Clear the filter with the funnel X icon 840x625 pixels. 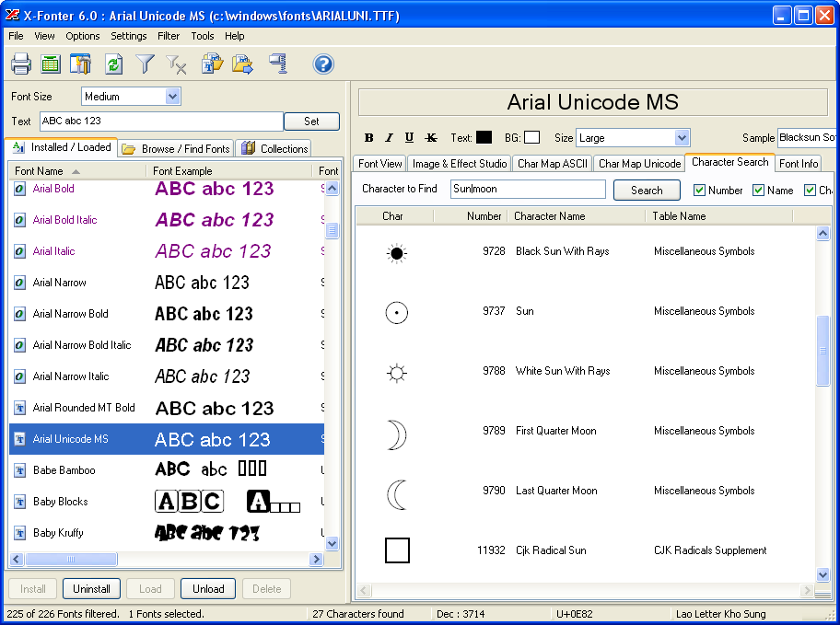176,64
